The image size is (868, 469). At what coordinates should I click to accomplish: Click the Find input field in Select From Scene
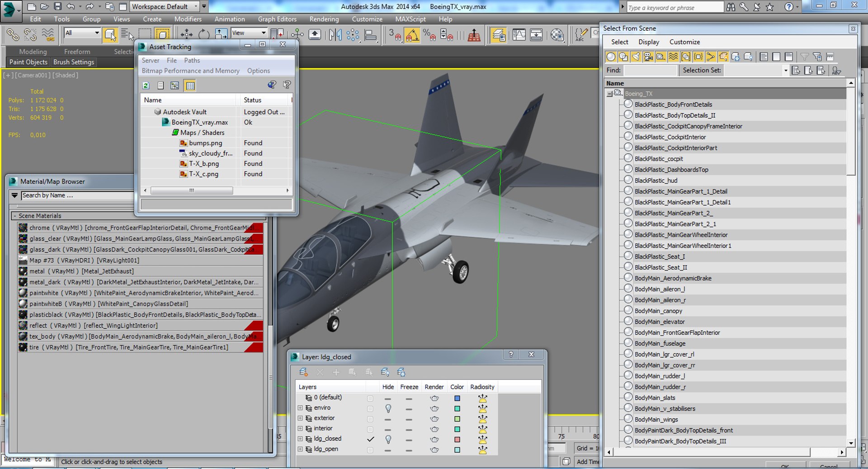click(x=650, y=70)
